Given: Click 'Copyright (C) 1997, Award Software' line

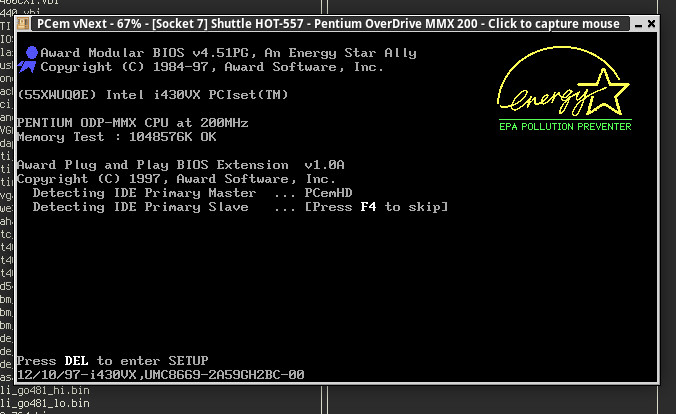Looking at the screenshot, I should (176, 179).
